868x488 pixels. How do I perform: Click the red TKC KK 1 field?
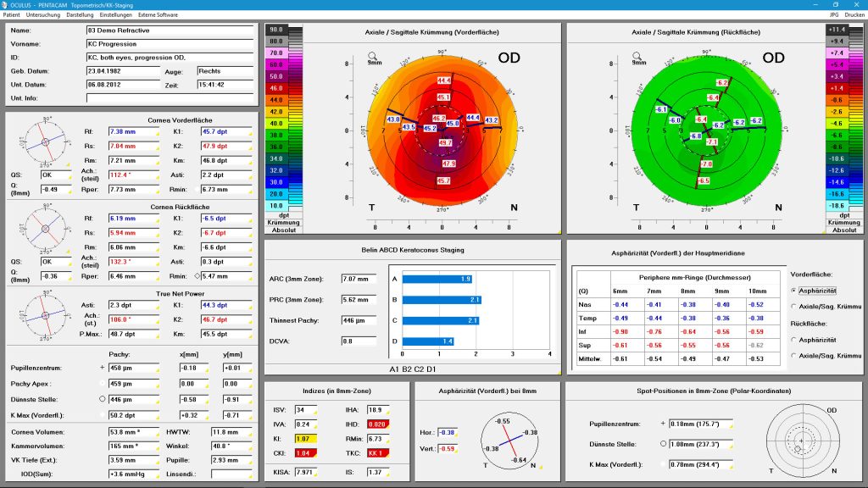pos(377,453)
